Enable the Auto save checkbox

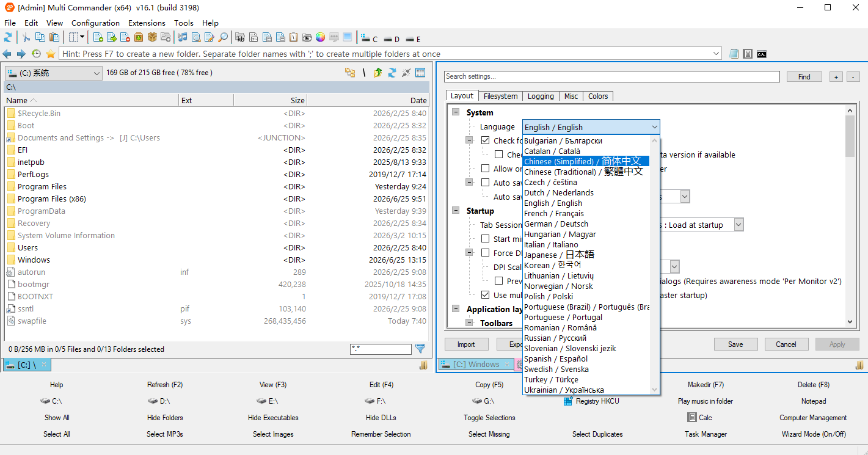[x=486, y=183]
